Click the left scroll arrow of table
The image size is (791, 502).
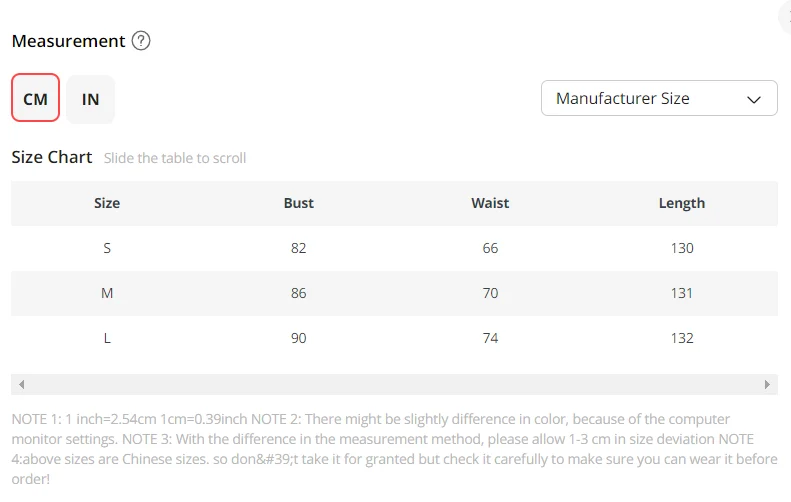click(21, 384)
